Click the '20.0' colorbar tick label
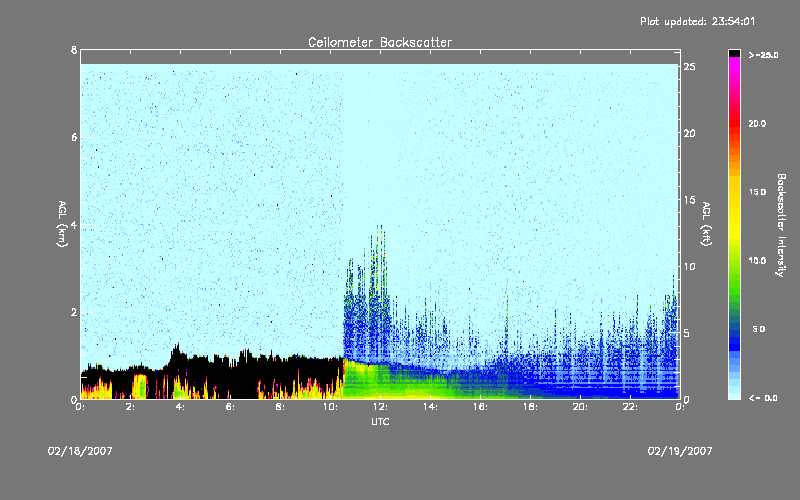The height and width of the screenshot is (500, 800). click(x=757, y=123)
